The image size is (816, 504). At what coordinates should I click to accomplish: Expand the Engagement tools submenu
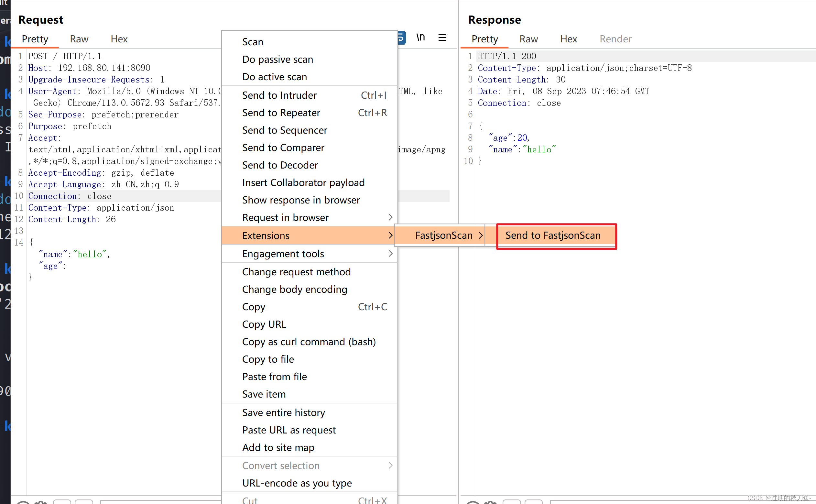tap(310, 254)
